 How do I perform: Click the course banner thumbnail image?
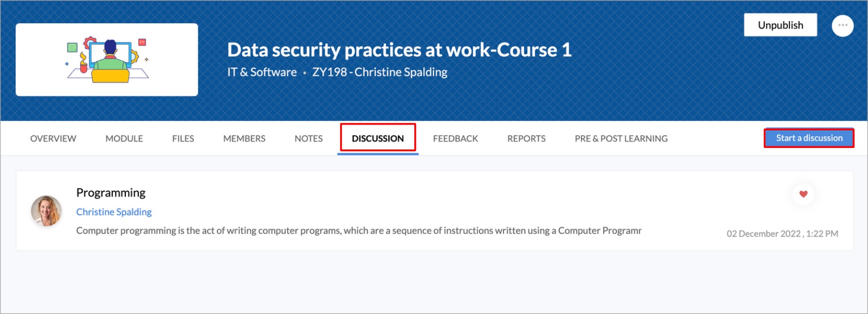pyautogui.click(x=107, y=59)
